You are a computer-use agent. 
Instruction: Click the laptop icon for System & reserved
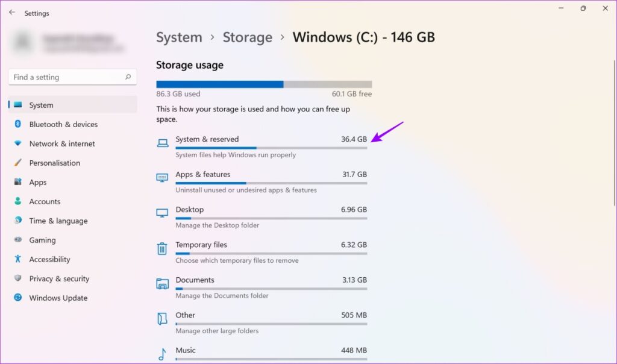pyautogui.click(x=163, y=143)
